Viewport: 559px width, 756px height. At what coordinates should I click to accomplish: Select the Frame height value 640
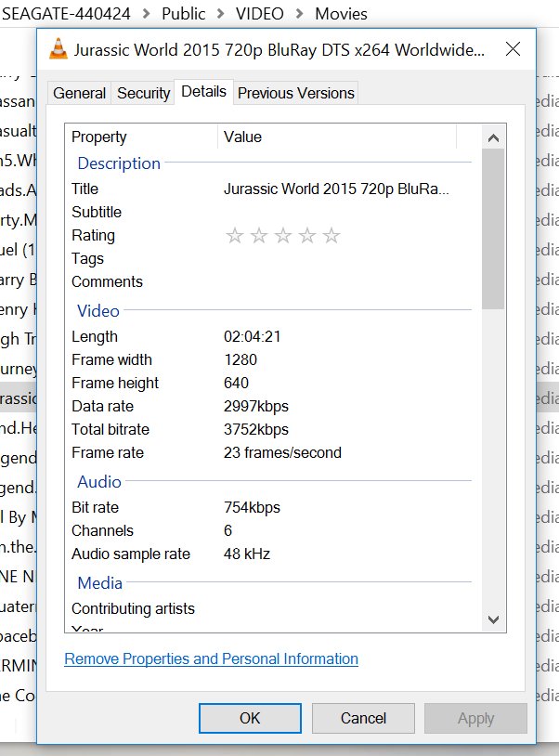click(236, 383)
